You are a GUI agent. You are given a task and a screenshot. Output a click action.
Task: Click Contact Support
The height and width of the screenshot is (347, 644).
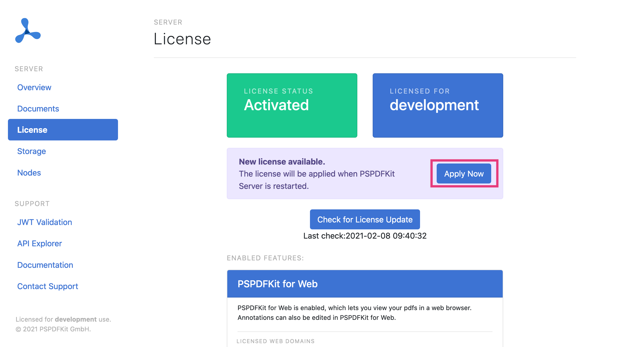pos(48,286)
